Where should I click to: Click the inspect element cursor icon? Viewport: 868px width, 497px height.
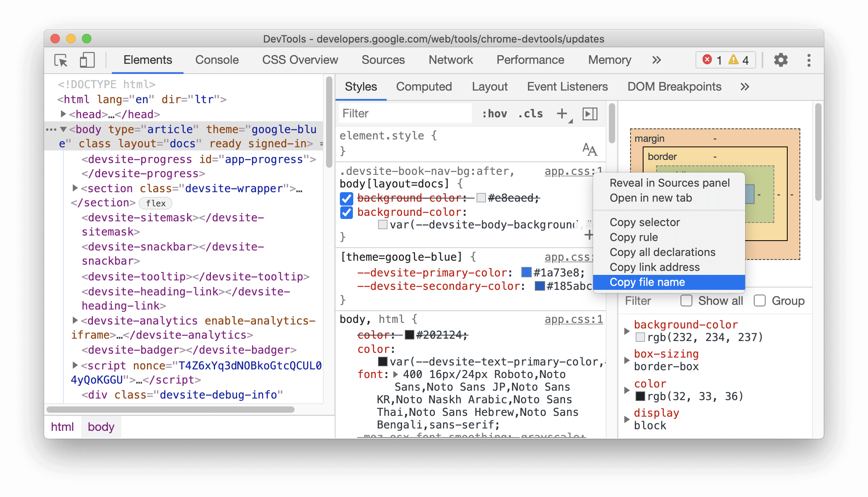(x=62, y=59)
